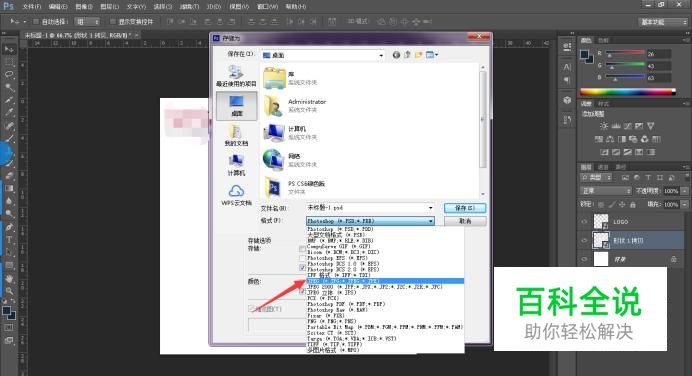Toggle the checkbox beside the 存储: label

302,249
